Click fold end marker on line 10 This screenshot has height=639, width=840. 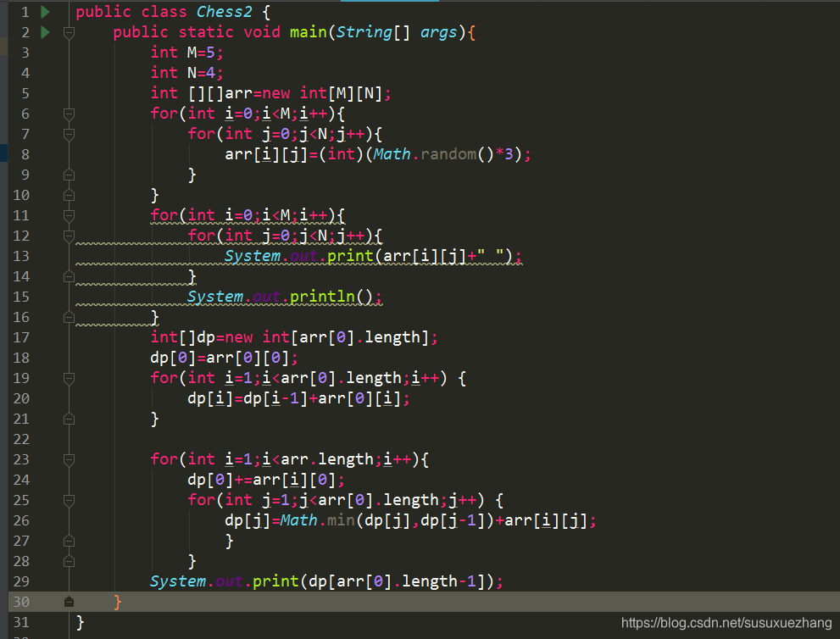point(69,195)
